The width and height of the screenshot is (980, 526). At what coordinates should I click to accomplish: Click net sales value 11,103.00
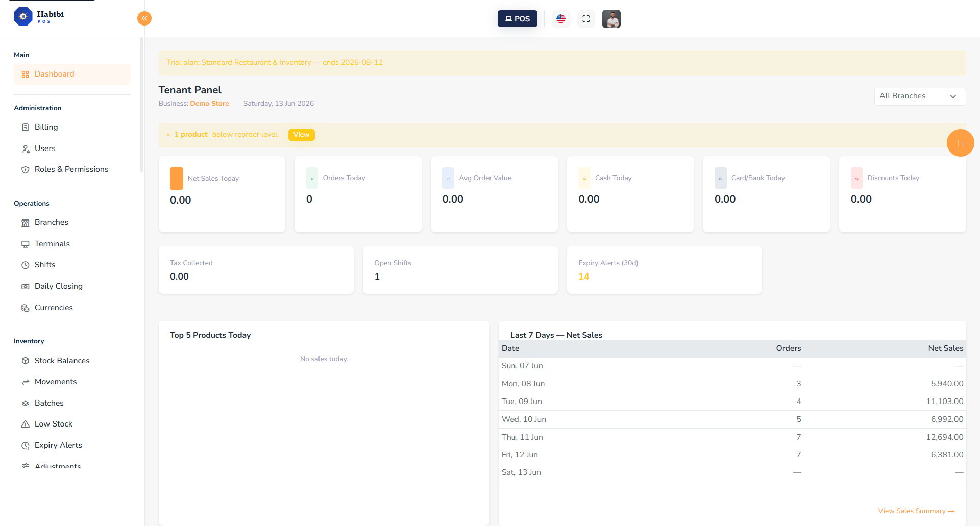945,402
